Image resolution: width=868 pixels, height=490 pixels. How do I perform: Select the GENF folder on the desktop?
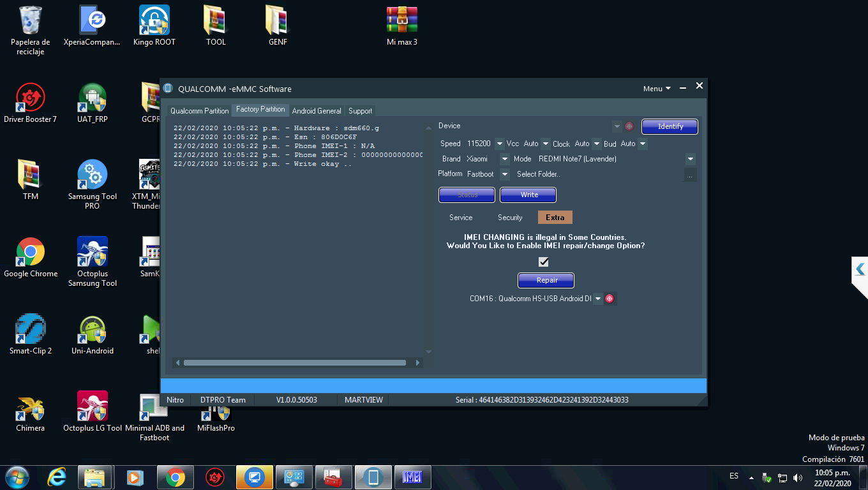click(278, 26)
